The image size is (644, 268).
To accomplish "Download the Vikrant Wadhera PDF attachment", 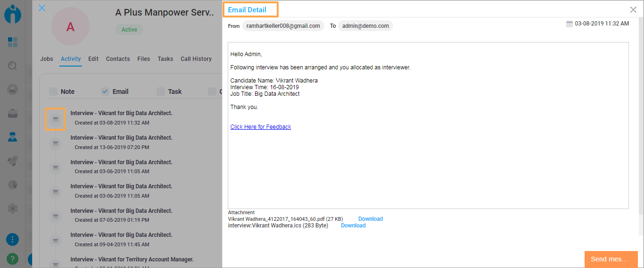I will pos(371,219).
